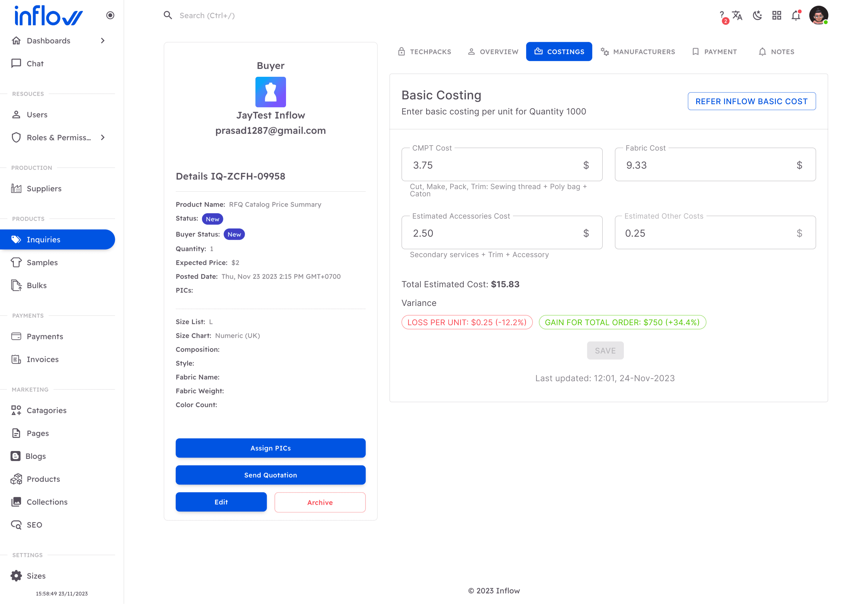Expand the Dashboards menu chevron

103,41
